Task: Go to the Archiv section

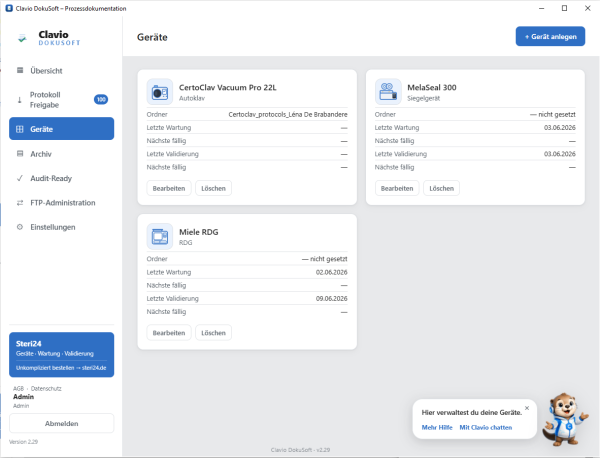Action: tap(61, 154)
